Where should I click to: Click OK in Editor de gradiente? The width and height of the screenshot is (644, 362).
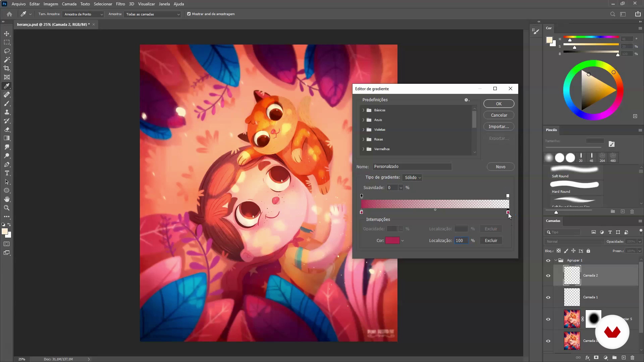tap(499, 104)
